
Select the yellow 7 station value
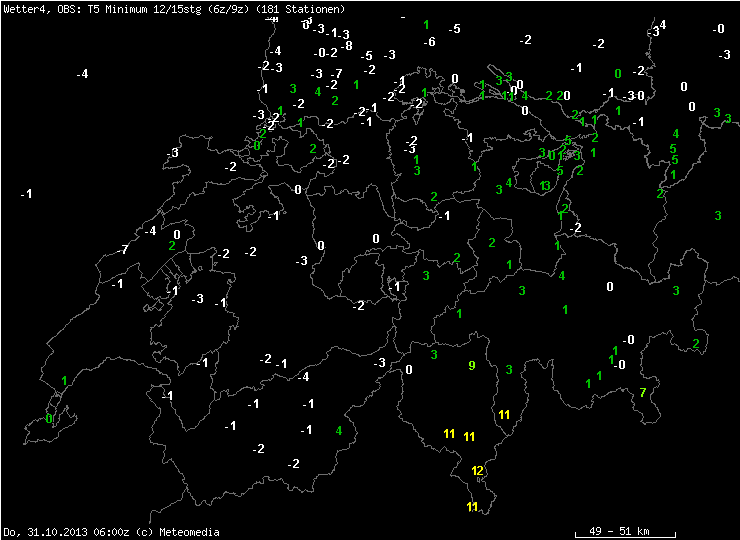pyautogui.click(x=643, y=391)
